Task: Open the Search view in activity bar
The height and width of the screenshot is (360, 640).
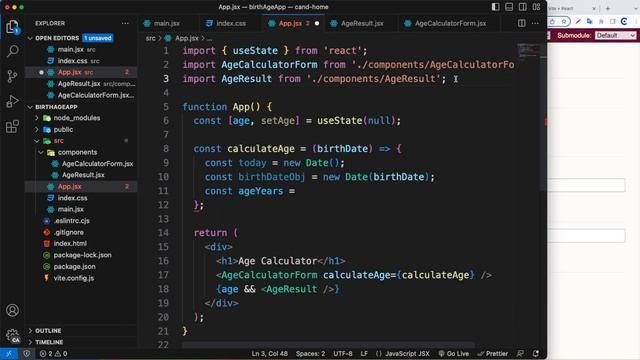Action: coord(12,51)
